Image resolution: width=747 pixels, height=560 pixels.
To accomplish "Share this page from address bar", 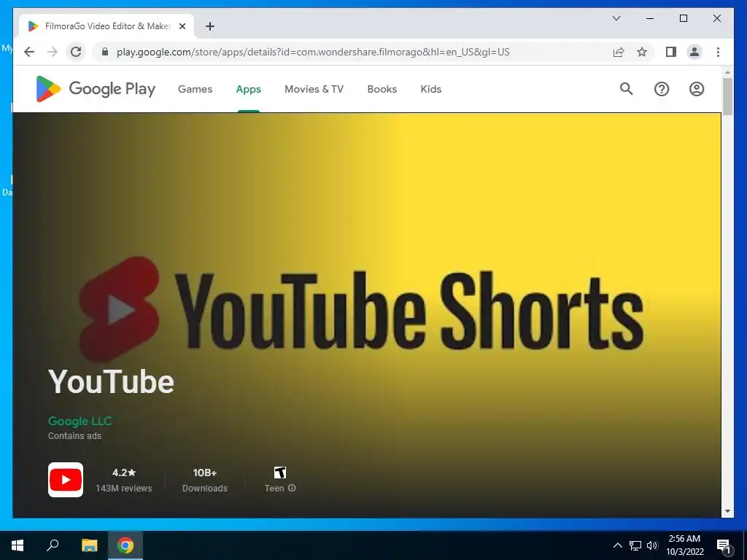I will tap(619, 52).
